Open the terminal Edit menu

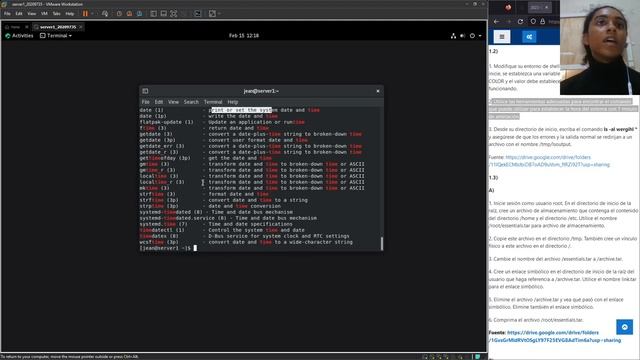click(159, 102)
